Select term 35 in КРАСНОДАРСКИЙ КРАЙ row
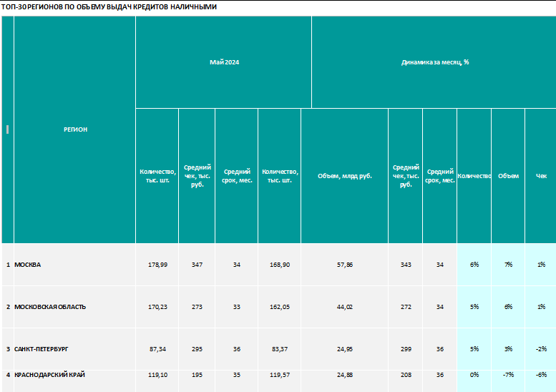 click(x=237, y=381)
